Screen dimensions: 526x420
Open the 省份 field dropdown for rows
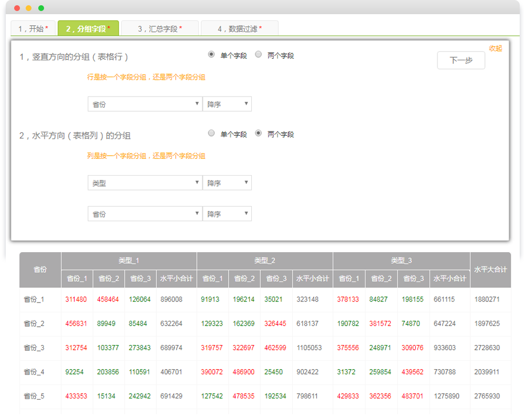pyautogui.click(x=144, y=104)
